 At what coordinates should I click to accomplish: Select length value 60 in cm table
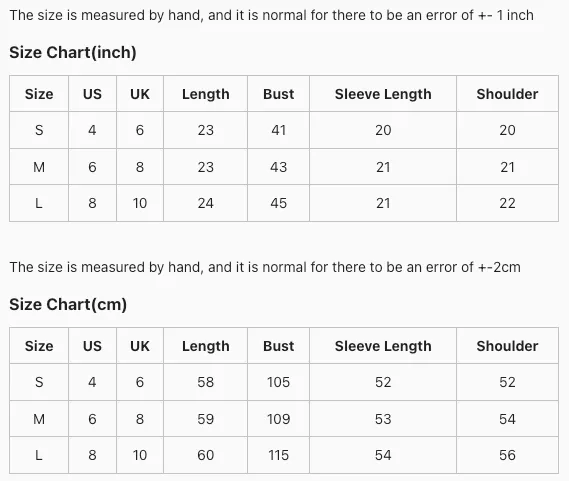tap(205, 455)
